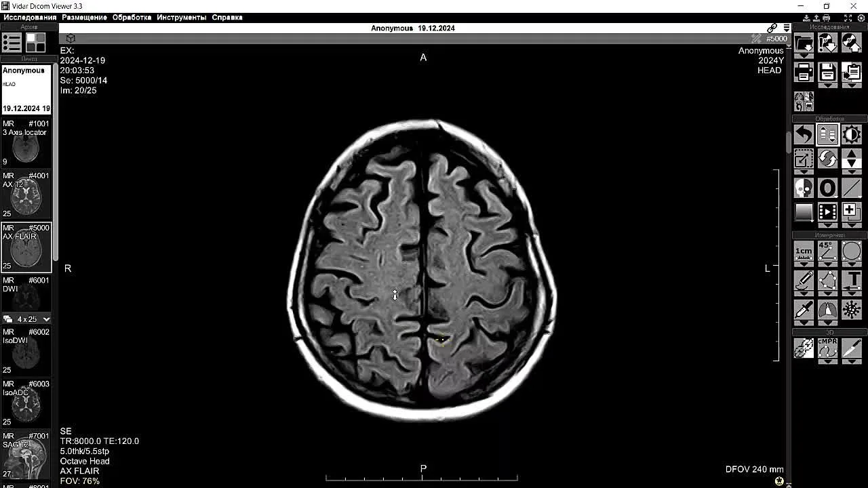Select the 1cm ruler measurement tool
The image size is (868, 488).
tap(804, 251)
